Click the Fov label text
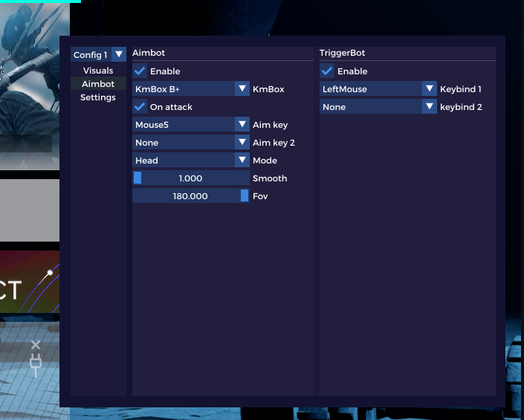This screenshot has width=524, height=420. tap(260, 196)
